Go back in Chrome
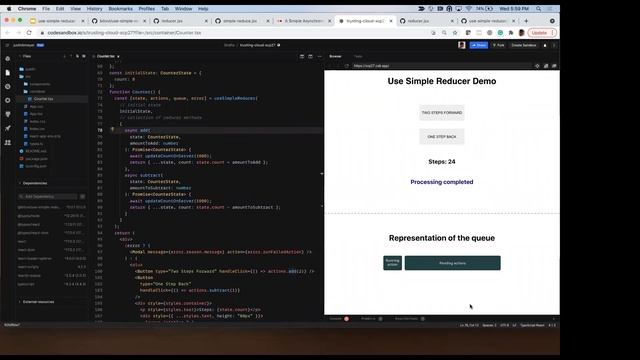This screenshot has width=640, height=360. (x=7, y=33)
